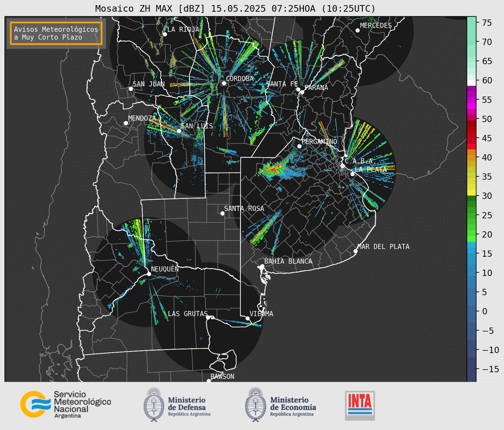The image size is (504, 430).
Task: Click the LA RIOJA city marker
Action: point(165,34)
